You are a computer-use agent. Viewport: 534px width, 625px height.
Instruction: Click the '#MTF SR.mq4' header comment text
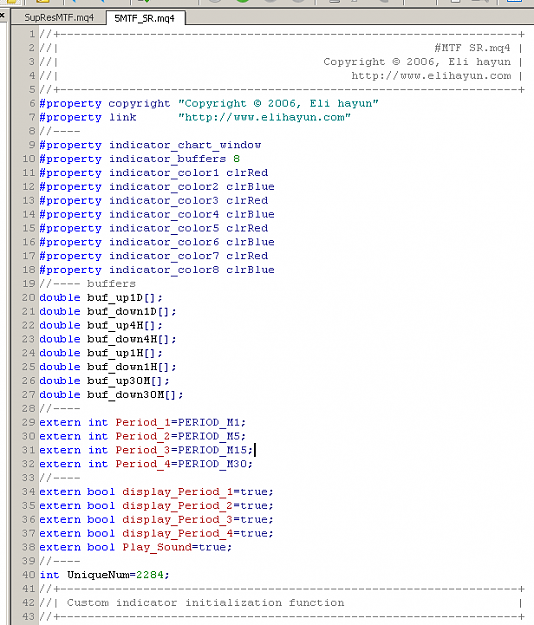(x=472, y=48)
